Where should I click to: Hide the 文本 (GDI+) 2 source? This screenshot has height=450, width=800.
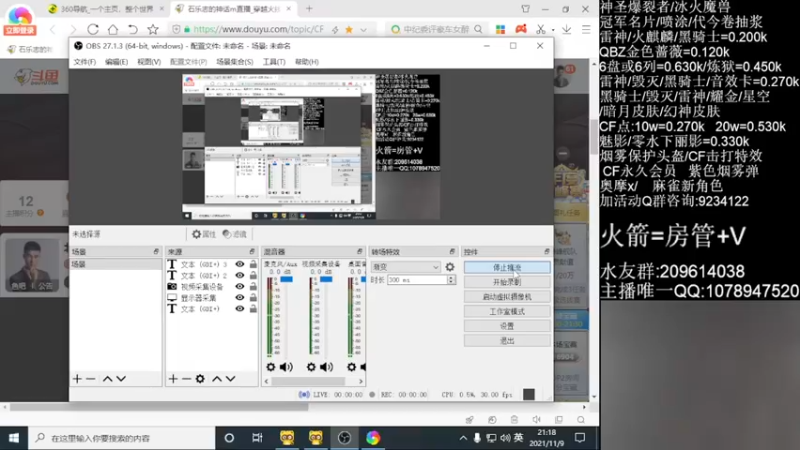[239, 276]
